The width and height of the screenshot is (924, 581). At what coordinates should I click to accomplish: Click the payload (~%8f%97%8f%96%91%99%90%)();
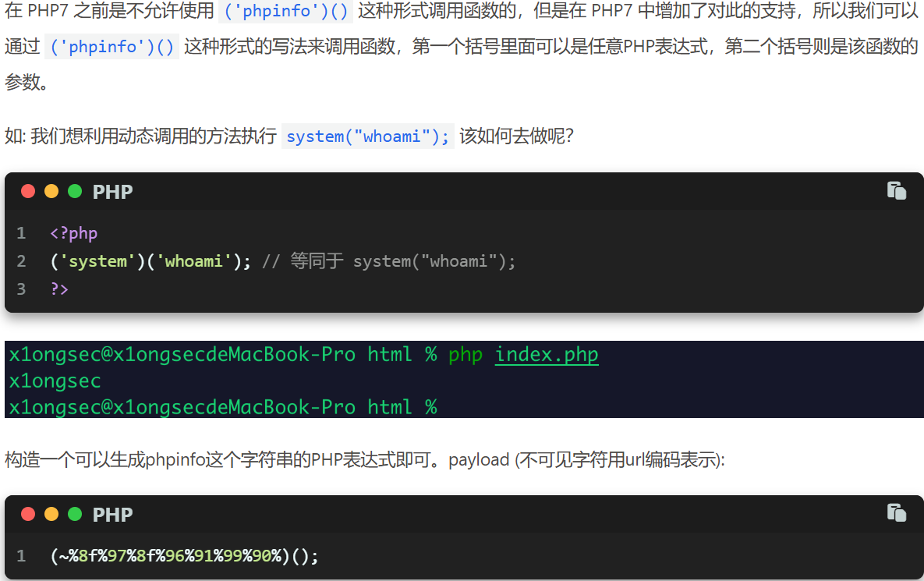point(185,556)
